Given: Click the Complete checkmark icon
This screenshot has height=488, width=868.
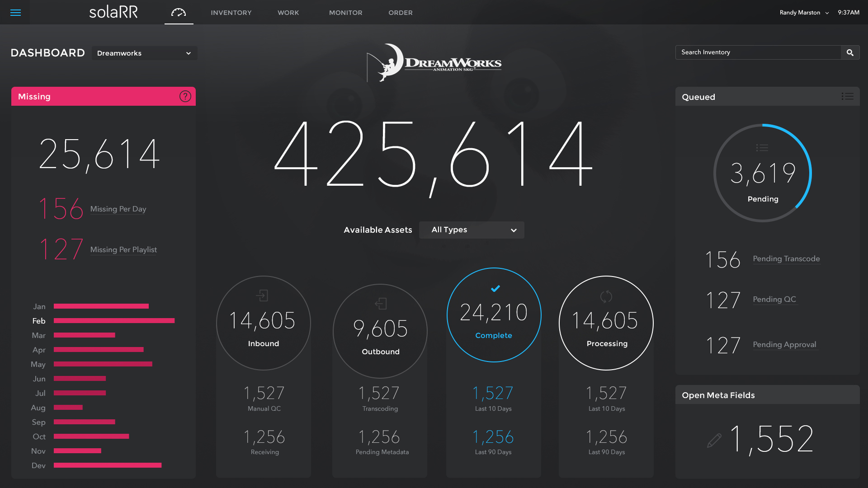Looking at the screenshot, I should 495,288.
